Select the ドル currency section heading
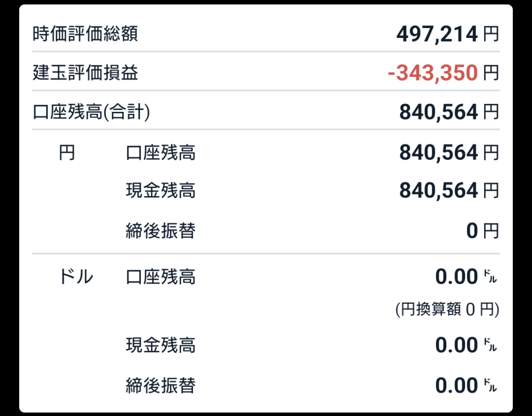Image resolution: width=532 pixels, height=416 pixels. pyautogui.click(x=76, y=277)
